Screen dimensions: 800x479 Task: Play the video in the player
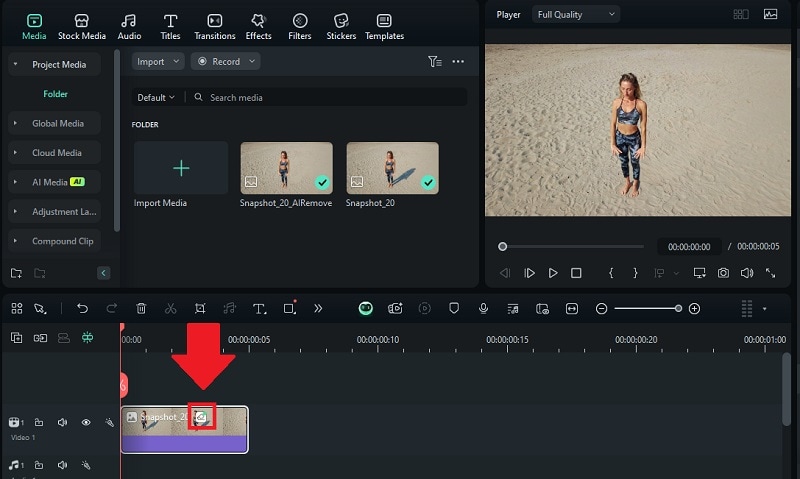(x=553, y=273)
